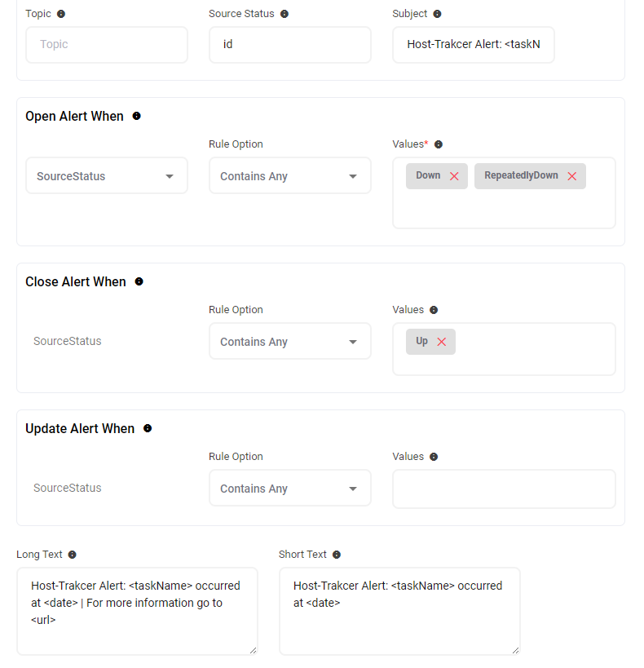This screenshot has height=668, width=644.
Task: Click the info icon next to Short Text
Action: (x=337, y=555)
